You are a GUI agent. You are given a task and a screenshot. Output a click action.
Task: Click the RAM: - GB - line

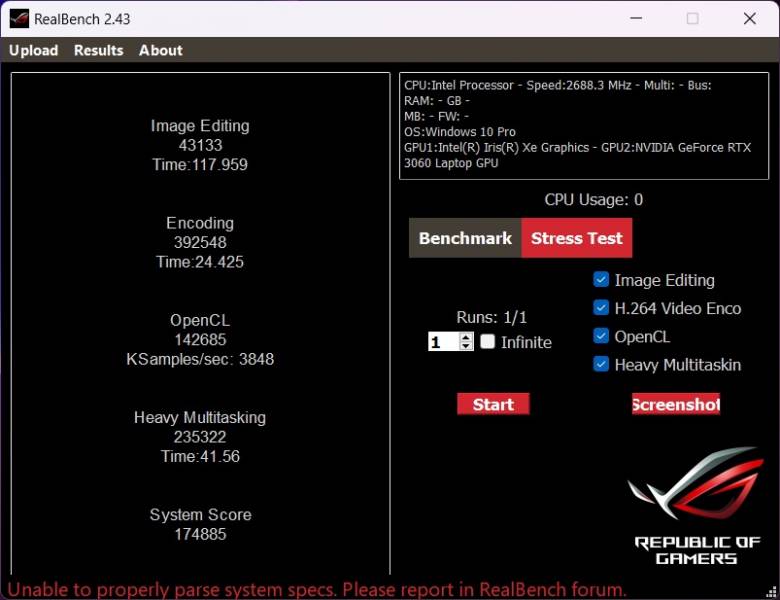click(437, 101)
